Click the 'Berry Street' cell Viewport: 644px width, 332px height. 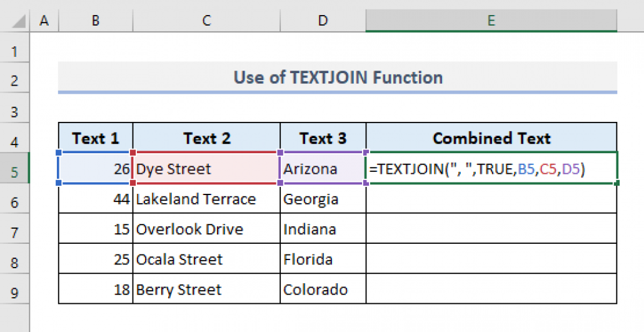206,289
